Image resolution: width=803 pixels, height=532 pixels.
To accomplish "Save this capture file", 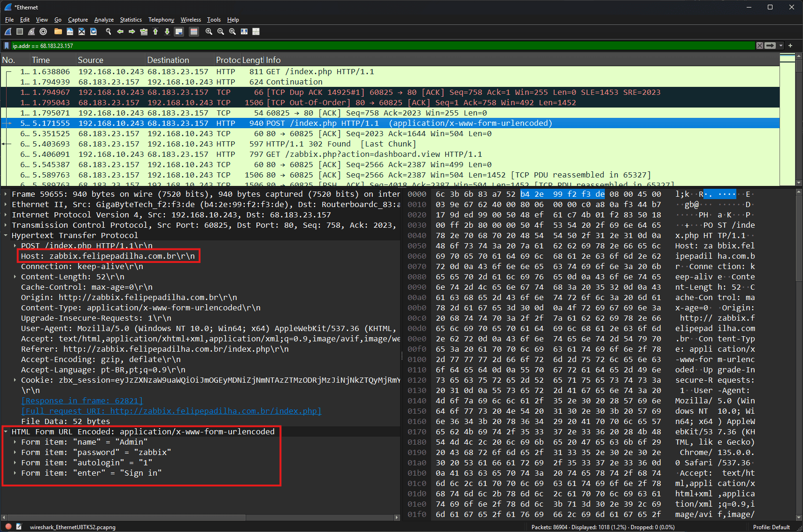I will [x=69, y=31].
